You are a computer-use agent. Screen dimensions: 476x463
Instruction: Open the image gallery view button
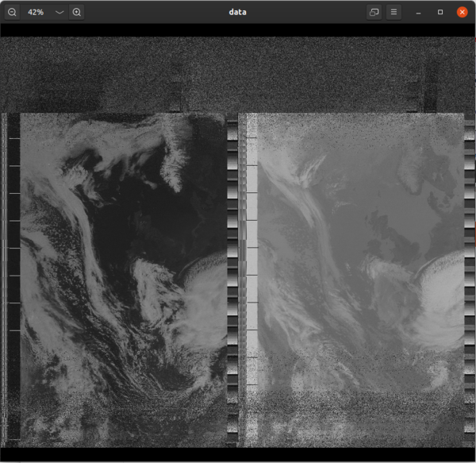374,12
